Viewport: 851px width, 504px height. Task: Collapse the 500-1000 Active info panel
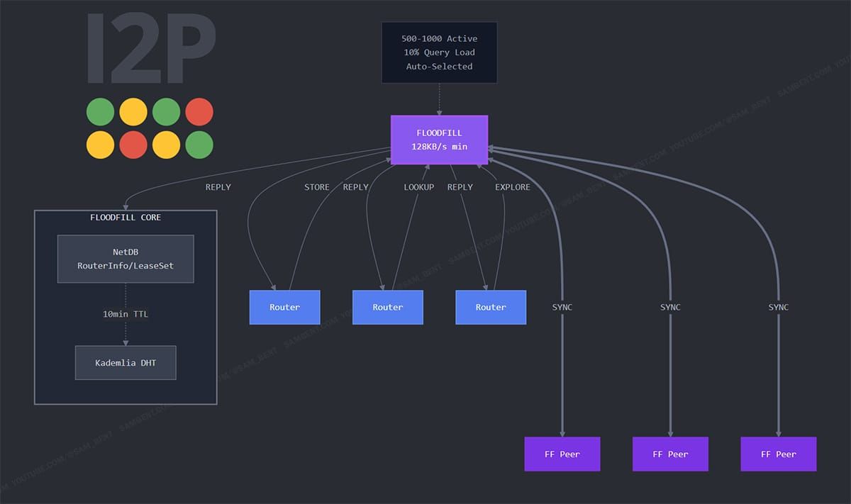(x=439, y=52)
